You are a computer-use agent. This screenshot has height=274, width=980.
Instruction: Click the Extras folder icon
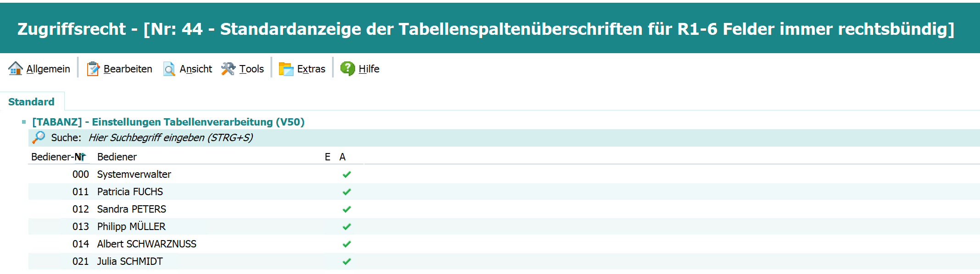(x=286, y=69)
